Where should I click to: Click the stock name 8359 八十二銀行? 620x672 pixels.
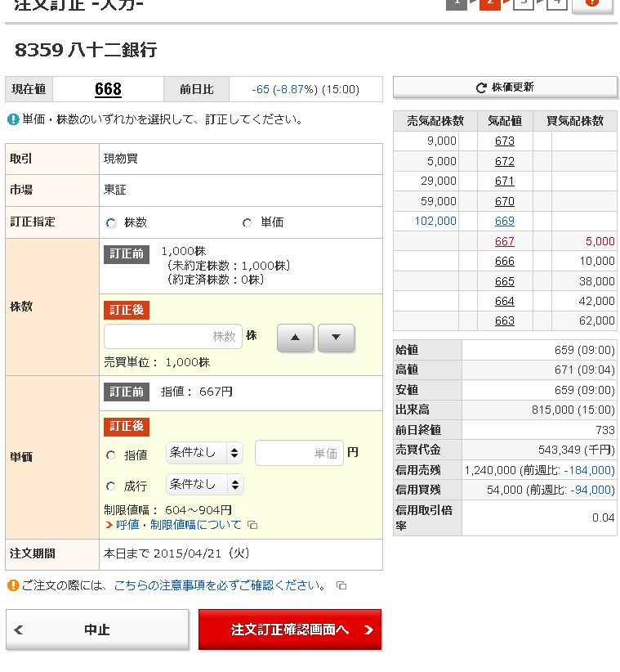coord(86,50)
